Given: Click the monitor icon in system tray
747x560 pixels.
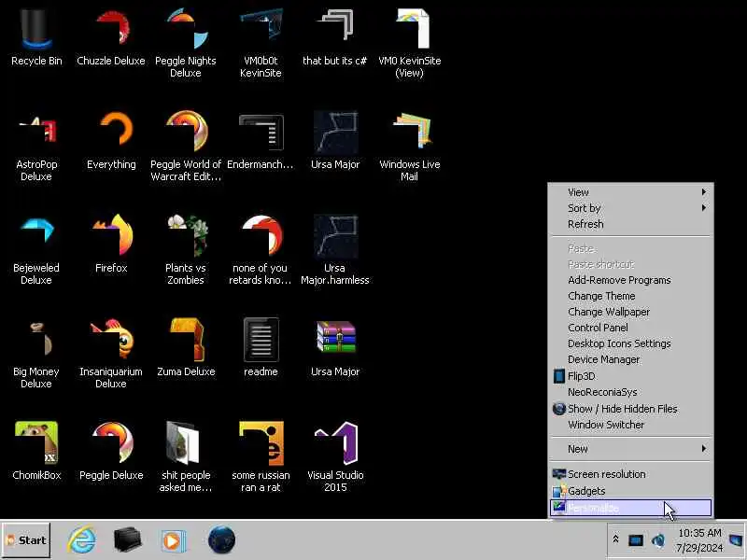Looking at the screenshot, I should [636, 540].
